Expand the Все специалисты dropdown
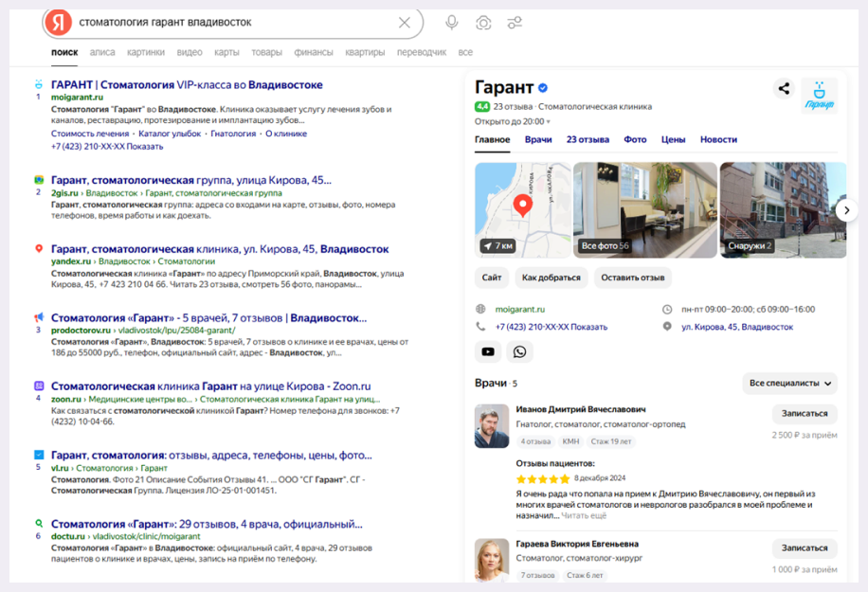 tap(790, 383)
